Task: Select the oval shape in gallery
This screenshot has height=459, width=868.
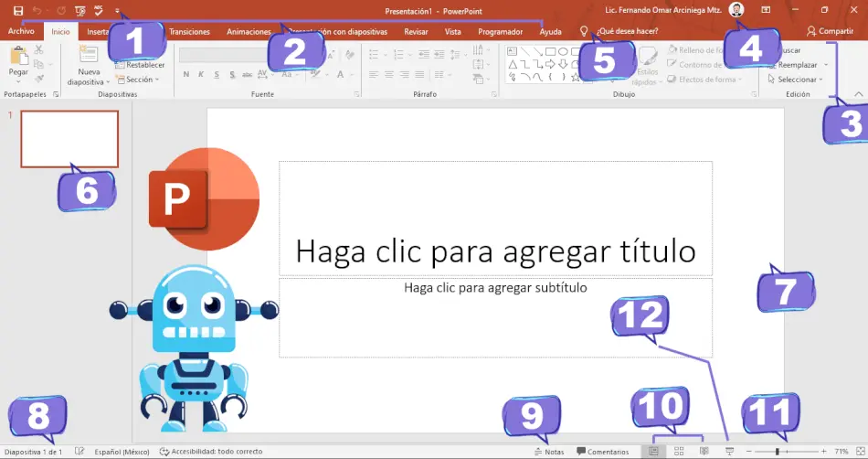Action: pos(563,51)
